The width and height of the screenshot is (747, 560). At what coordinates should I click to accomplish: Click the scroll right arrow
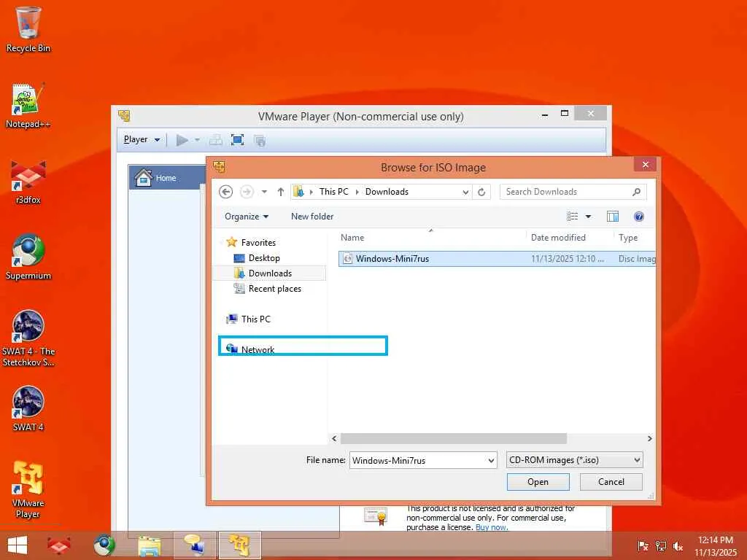[x=649, y=438]
